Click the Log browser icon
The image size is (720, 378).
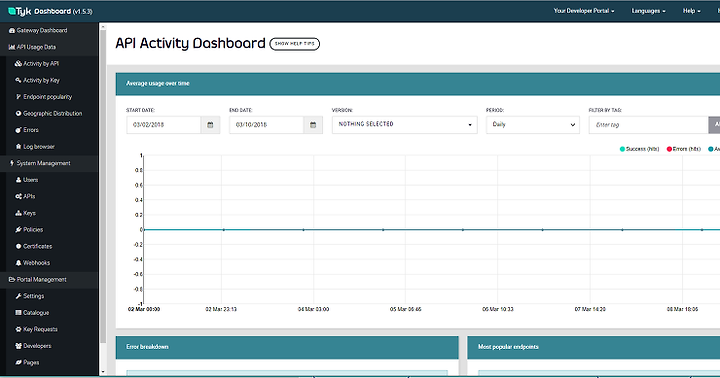click(x=18, y=147)
